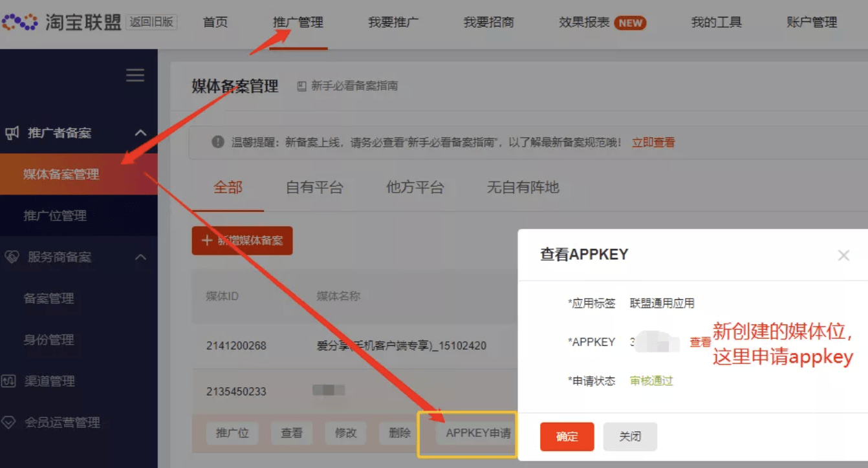Toggle the hamburger sidebar menu icon
Viewport: 868px width, 468px height.
tap(135, 76)
